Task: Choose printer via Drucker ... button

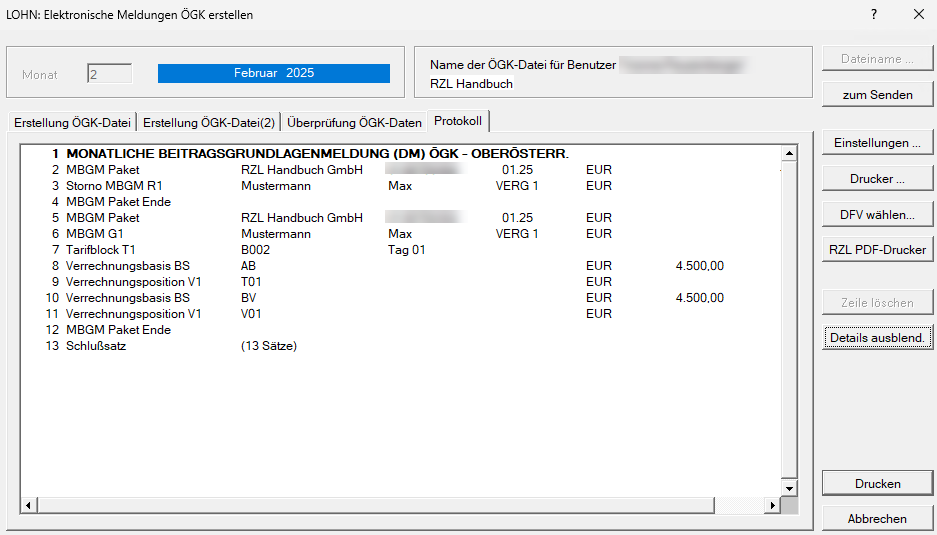Action: (x=877, y=179)
